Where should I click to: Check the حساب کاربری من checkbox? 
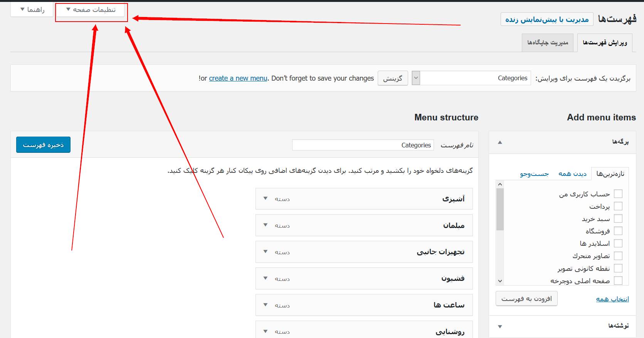(618, 194)
